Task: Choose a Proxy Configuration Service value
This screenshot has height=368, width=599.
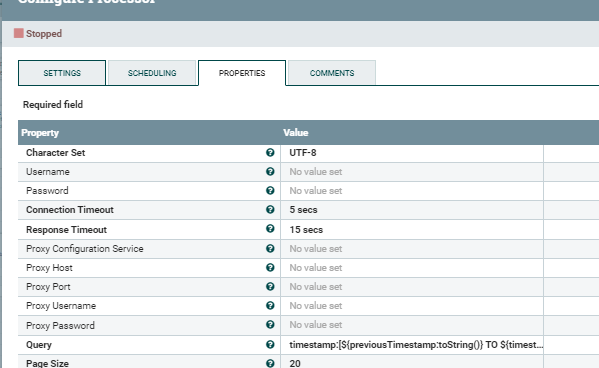Action: [412, 249]
